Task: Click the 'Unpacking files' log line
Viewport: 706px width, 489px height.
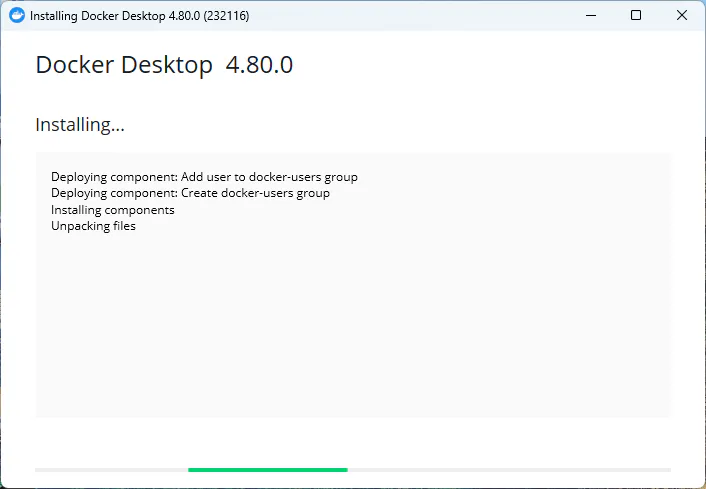Action: point(93,226)
